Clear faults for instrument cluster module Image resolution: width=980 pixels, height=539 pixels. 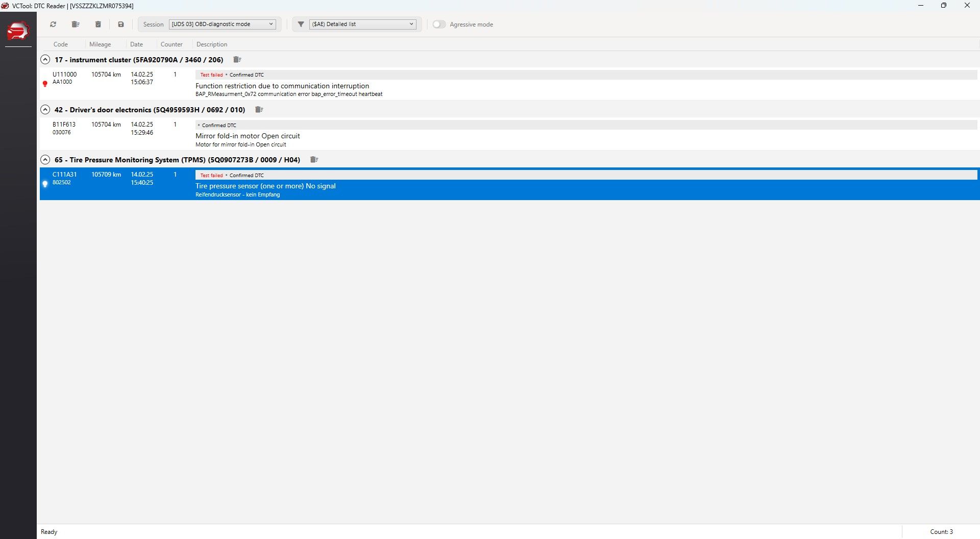[237, 60]
